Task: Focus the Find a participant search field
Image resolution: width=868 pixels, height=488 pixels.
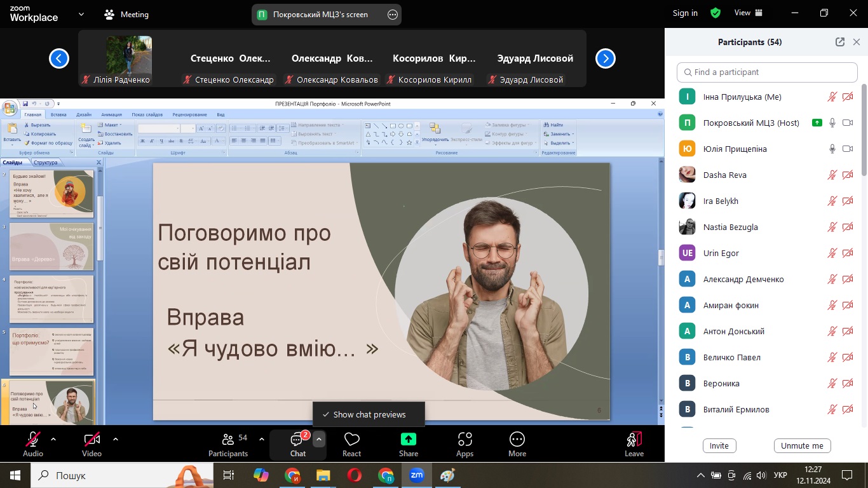Action: click(x=767, y=72)
